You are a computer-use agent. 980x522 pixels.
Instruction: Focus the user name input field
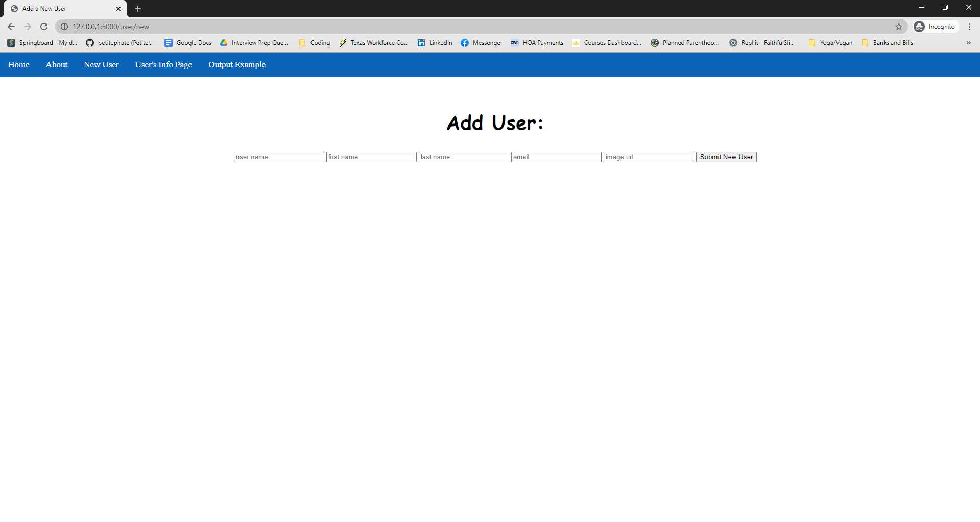click(279, 157)
